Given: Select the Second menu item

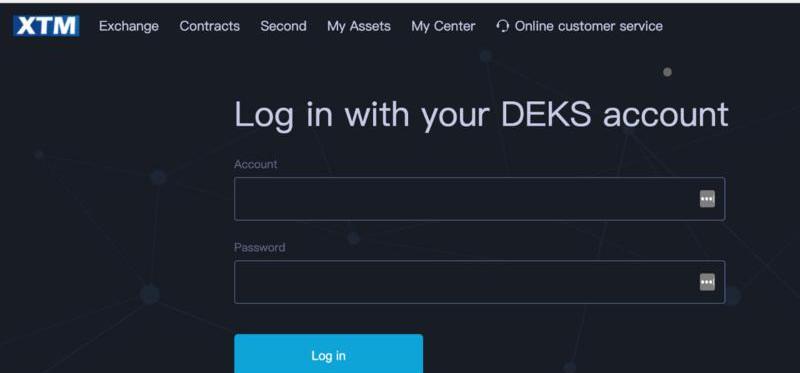Looking at the screenshot, I should coord(283,26).
